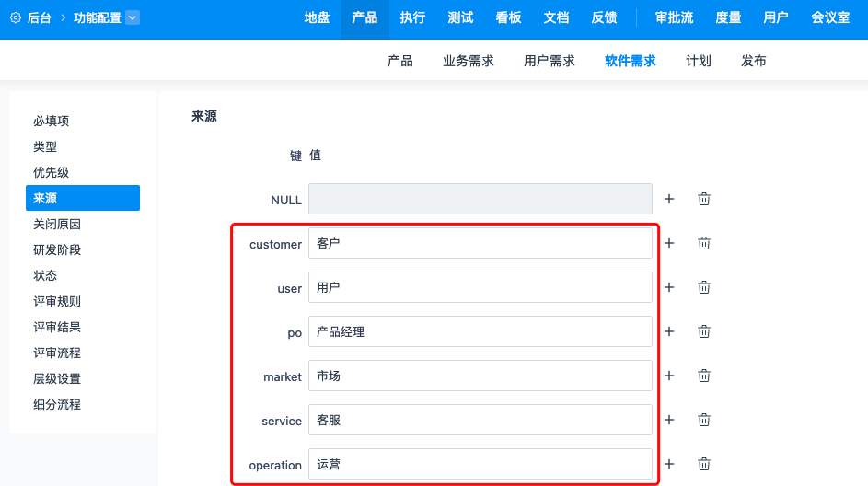Add a row after market
868x486 pixels.
pyautogui.click(x=669, y=376)
